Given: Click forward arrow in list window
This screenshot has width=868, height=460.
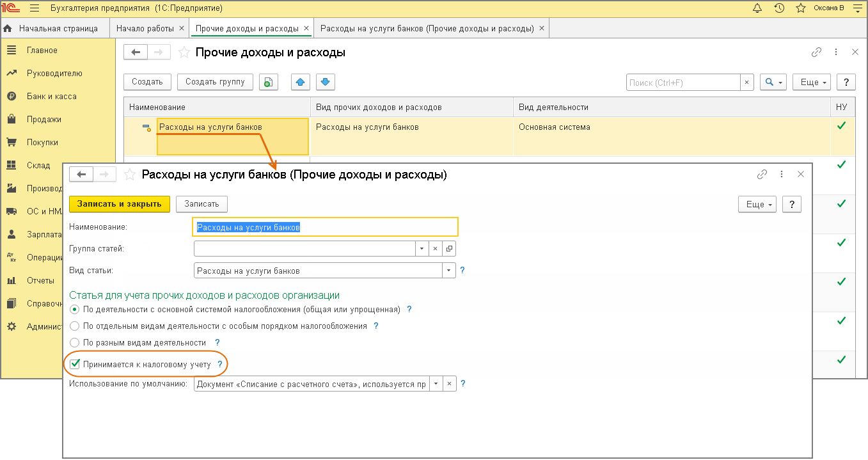Looking at the screenshot, I should [x=159, y=52].
